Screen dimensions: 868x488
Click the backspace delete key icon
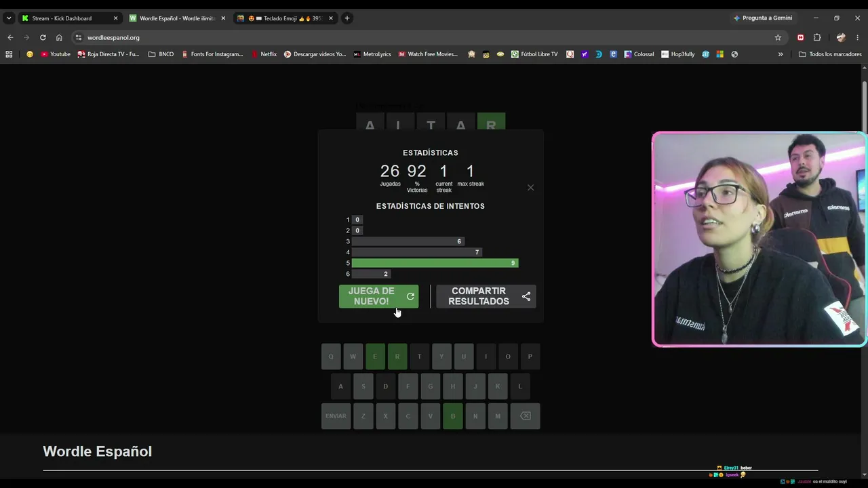click(x=526, y=416)
